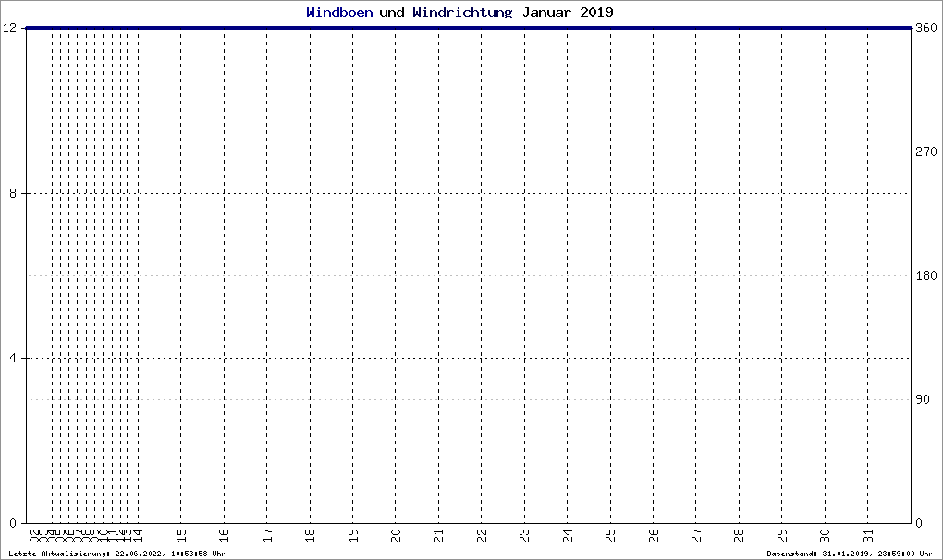The height and width of the screenshot is (560, 943).
Task: Click the 12 label on the left axis
Action: click(x=9, y=29)
